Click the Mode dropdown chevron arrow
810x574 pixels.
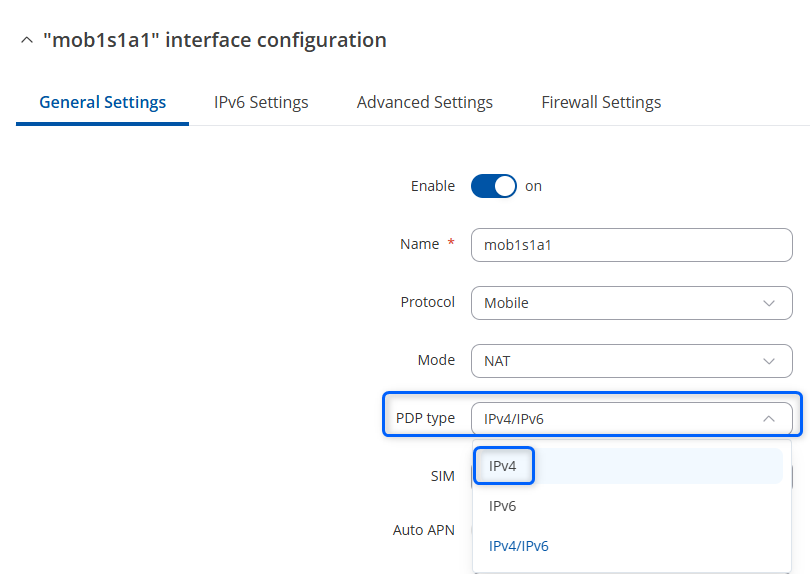pos(769,361)
